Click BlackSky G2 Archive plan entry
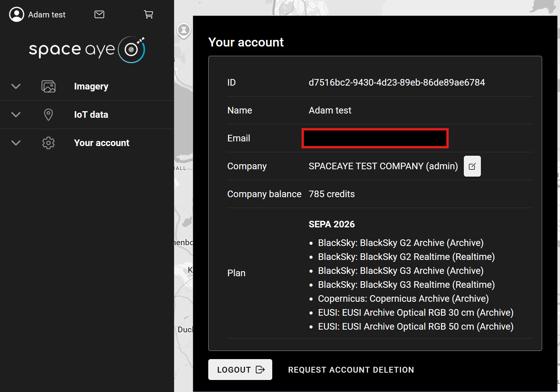Viewport: 560px width, 392px height. tap(401, 243)
